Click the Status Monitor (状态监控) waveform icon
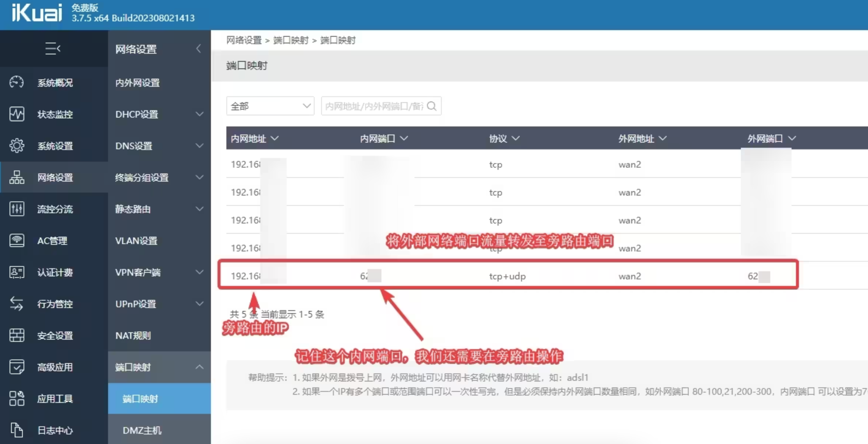This screenshot has width=868, height=444. click(x=17, y=114)
